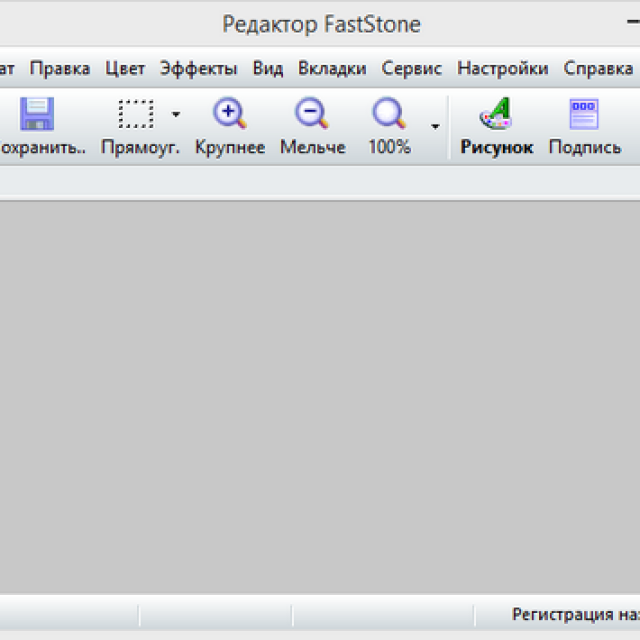Open the Вид menu
The image size is (640, 640).
tap(268, 69)
